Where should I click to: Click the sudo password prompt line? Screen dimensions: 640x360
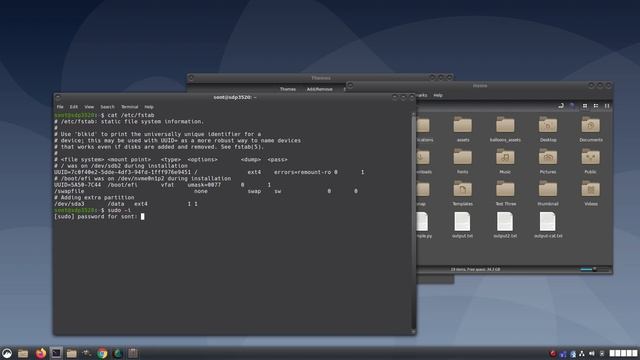click(99, 217)
